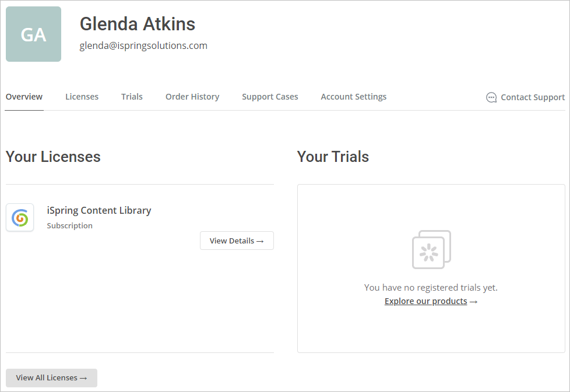Click the Glenda Atkins account name

point(138,24)
